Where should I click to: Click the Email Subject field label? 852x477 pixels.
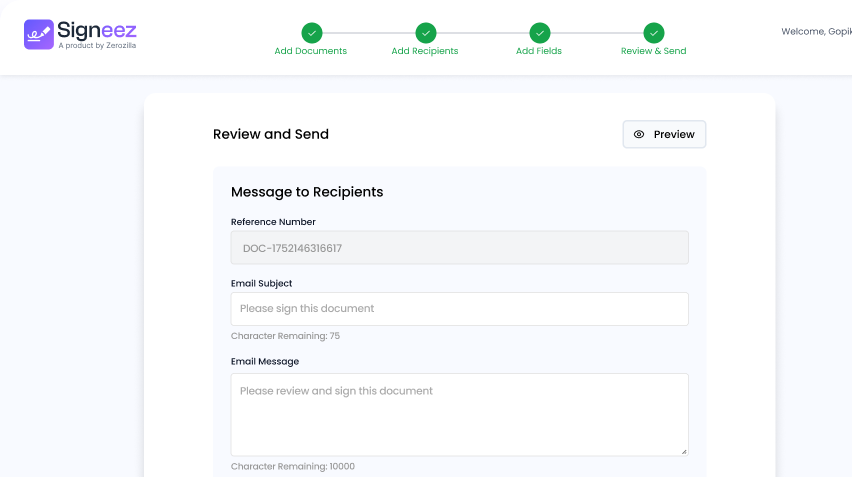pos(261,283)
